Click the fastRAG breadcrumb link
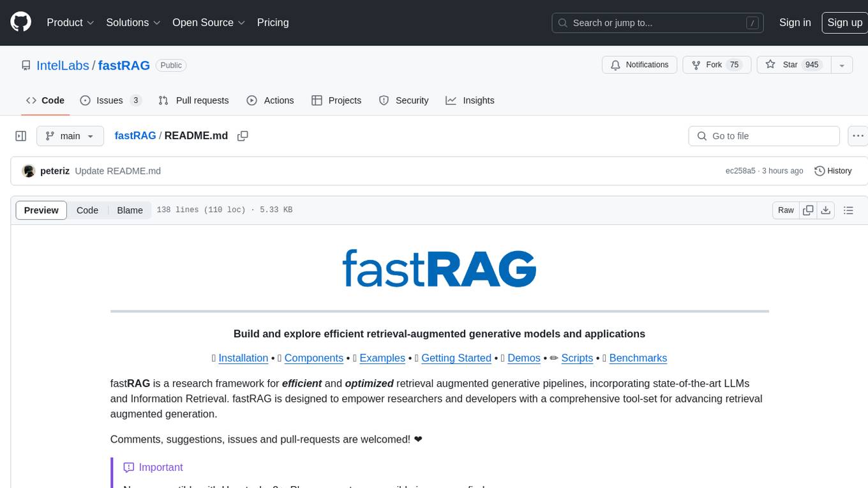This screenshot has height=488, width=868. [x=135, y=135]
